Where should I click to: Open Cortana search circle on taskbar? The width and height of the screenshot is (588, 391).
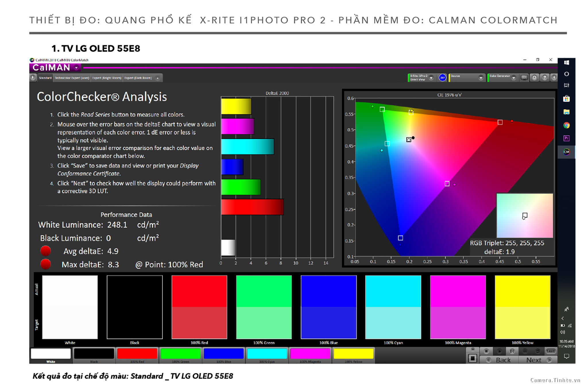566,74
